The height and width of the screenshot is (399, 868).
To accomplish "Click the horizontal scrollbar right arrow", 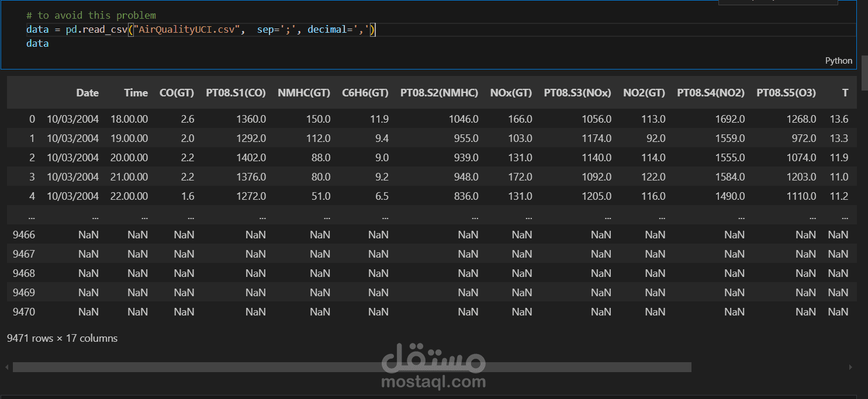I will tap(850, 367).
